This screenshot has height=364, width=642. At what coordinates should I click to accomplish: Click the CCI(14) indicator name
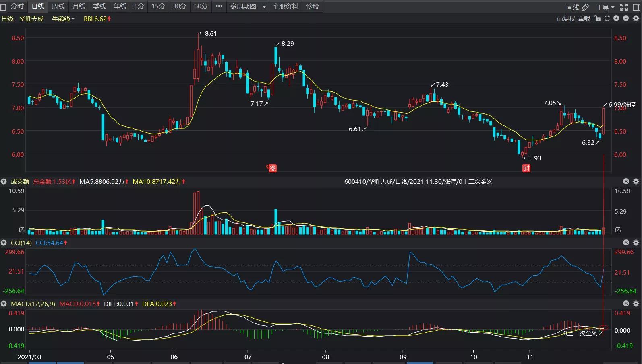[21, 243]
